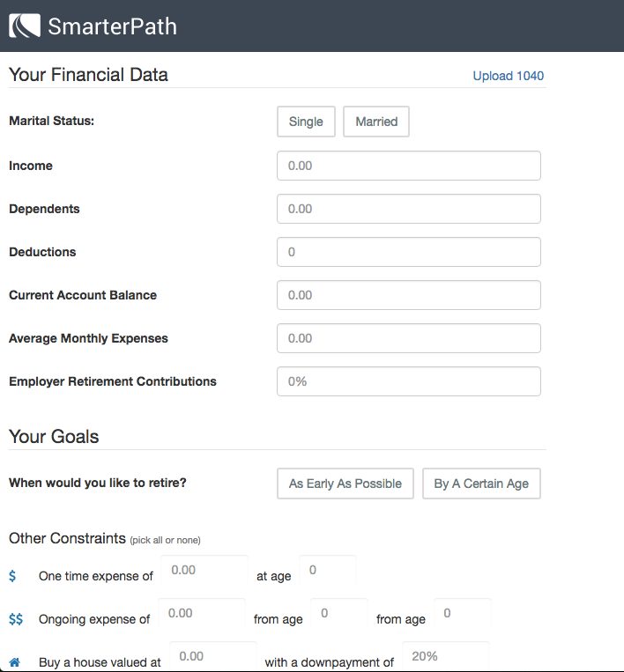This screenshot has height=672, width=624.
Task: Focus the first 'from age' field for ongoing expense
Action: (x=339, y=613)
